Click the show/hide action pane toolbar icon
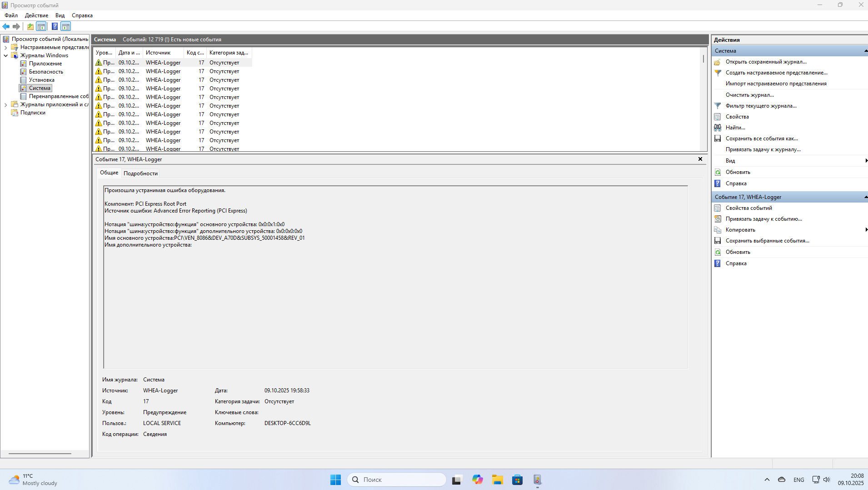Image resolution: width=868 pixels, height=490 pixels. [x=66, y=26]
